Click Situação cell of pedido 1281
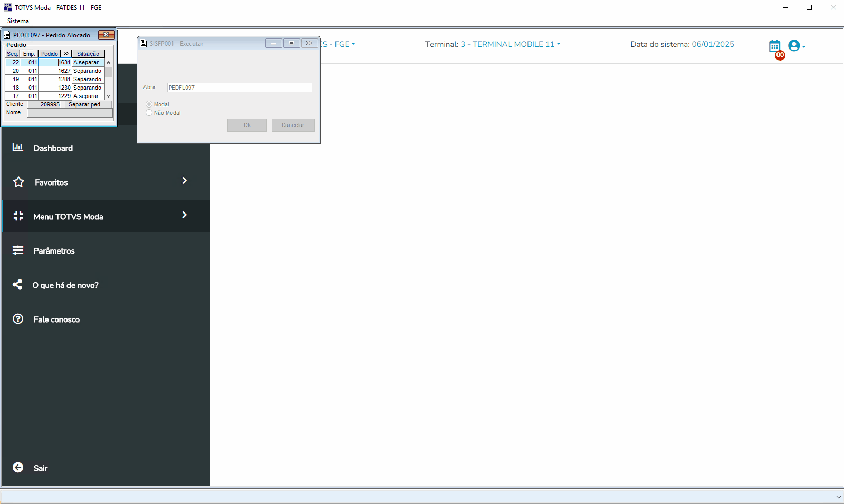This screenshot has height=504, width=844. (x=88, y=79)
